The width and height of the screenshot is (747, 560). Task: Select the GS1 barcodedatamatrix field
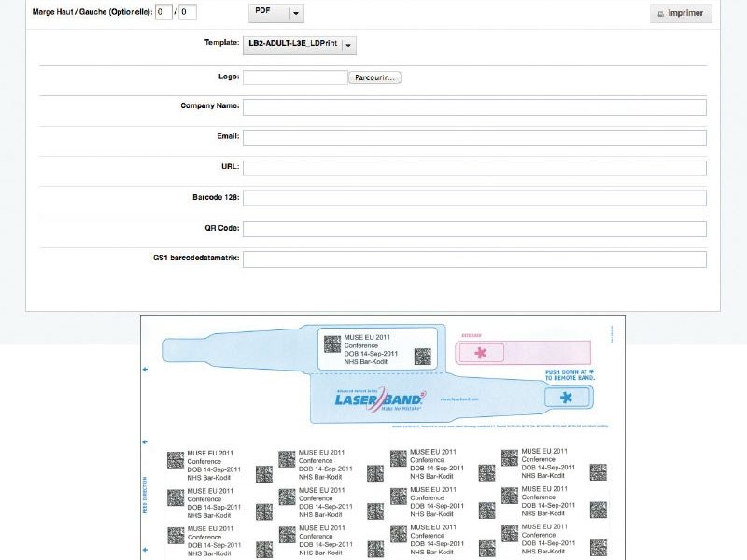[474, 259]
